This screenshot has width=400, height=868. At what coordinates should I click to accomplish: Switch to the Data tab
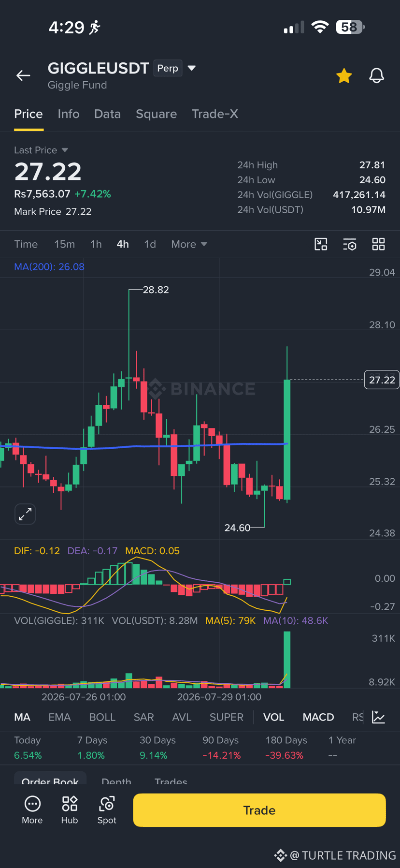click(x=107, y=114)
